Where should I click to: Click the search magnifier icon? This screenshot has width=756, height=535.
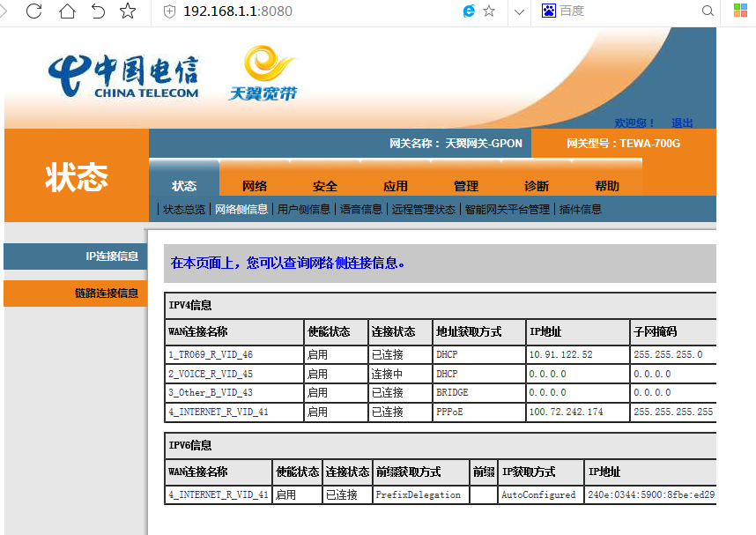tap(708, 11)
